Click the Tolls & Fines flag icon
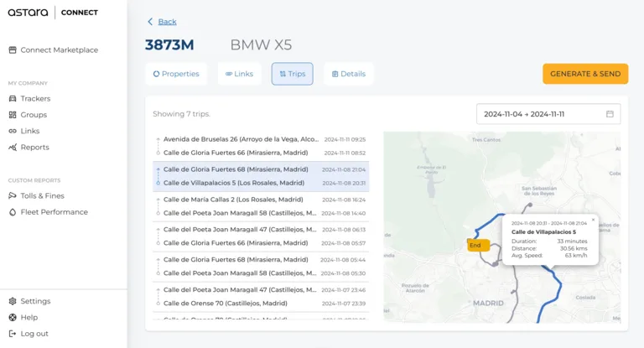Screen dimensions: 644x348 click(x=13, y=196)
